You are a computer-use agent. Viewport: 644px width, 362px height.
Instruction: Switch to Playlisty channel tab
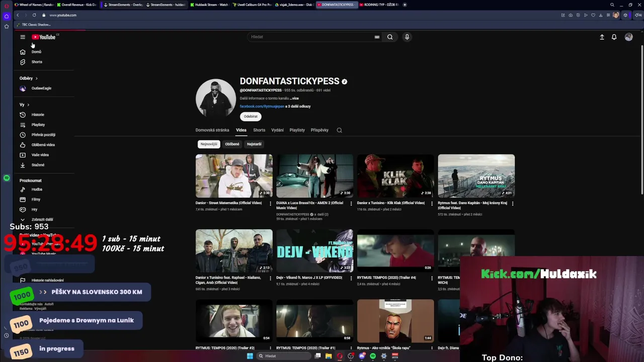pyautogui.click(x=297, y=130)
